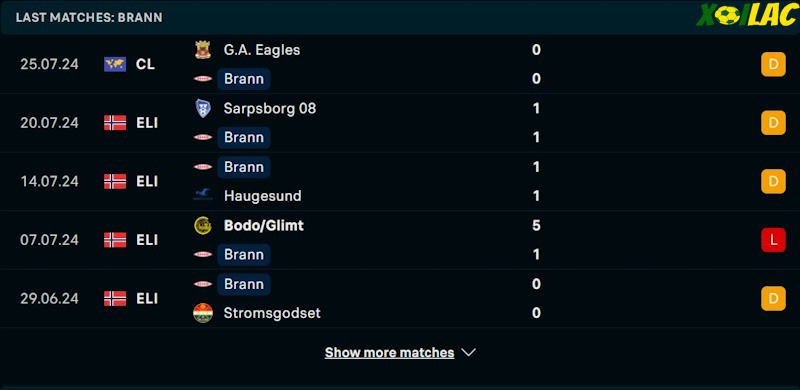Click the CL world flag icon
The image size is (800, 390).
point(115,64)
